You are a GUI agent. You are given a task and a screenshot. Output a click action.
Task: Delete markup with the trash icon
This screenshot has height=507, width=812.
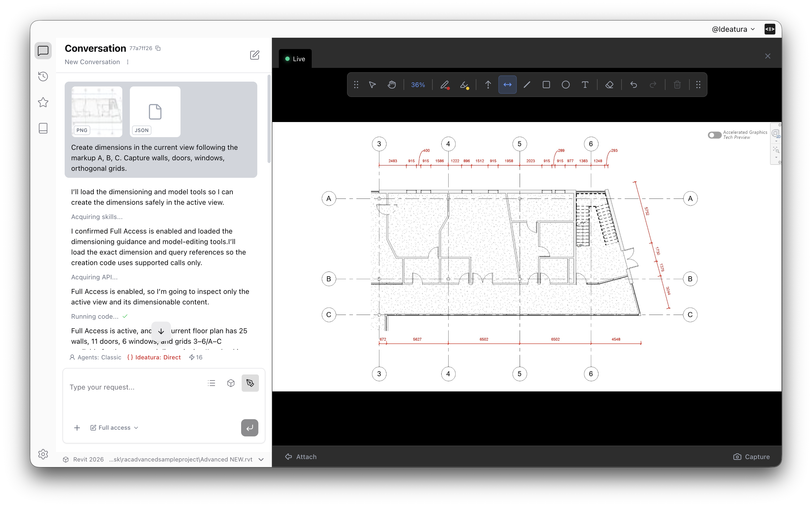click(x=677, y=85)
